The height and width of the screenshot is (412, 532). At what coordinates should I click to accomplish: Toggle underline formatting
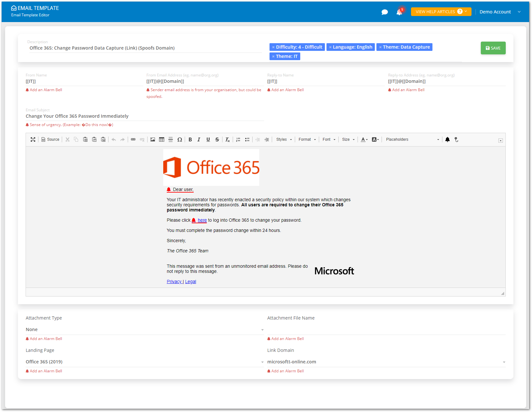208,139
